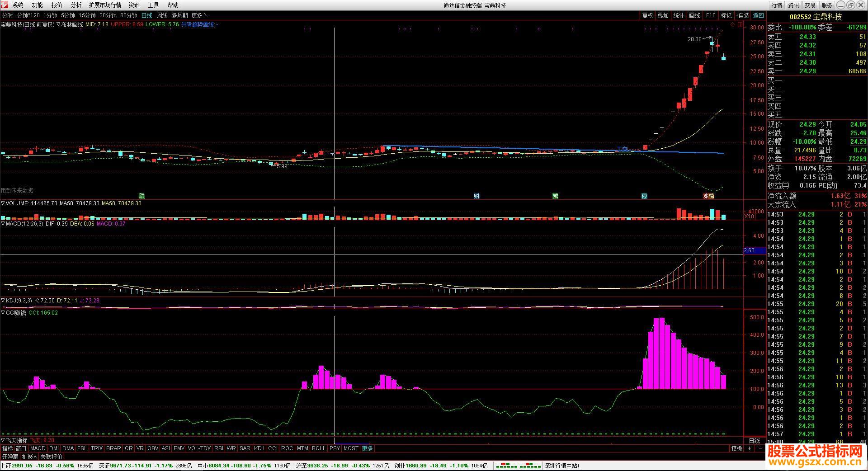Click the 2.60 MACD axis value marker
This screenshot has height=471, width=868.
tap(755, 250)
